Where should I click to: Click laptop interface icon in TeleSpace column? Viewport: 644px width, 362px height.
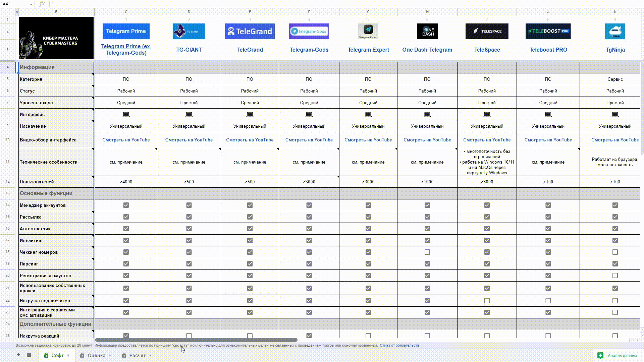487,115
